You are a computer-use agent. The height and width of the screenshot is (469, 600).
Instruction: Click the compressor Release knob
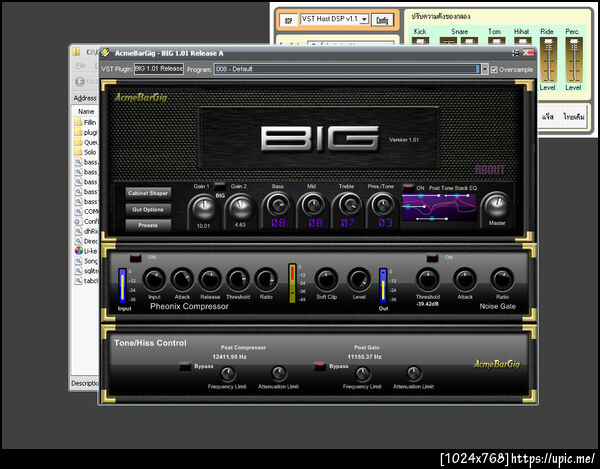click(x=210, y=280)
